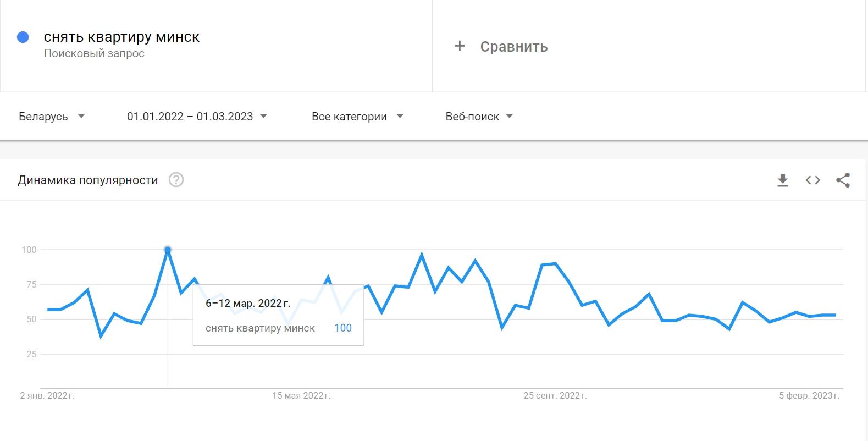The image size is (868, 441).
Task: Click the Сравнить button
Action: 513,47
